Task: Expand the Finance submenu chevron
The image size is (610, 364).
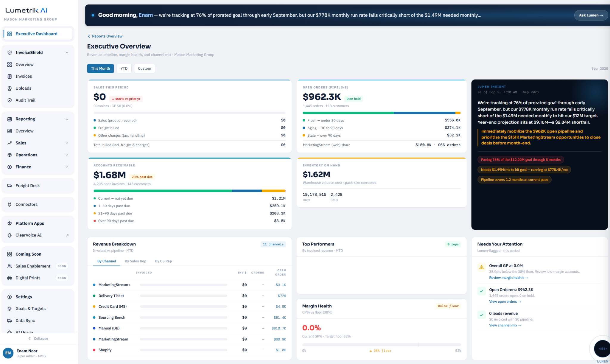Action: 67,167
